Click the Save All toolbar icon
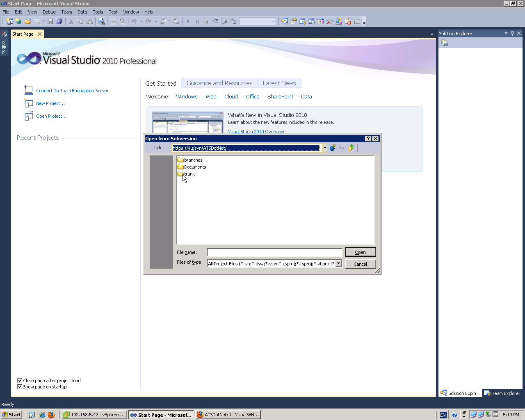Viewport: 525px width, 420px height. [59, 21]
